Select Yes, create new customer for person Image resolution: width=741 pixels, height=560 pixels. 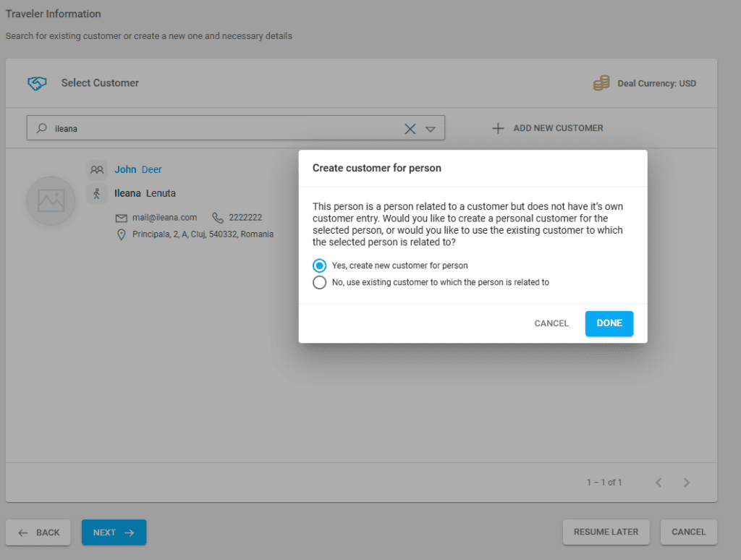click(319, 266)
